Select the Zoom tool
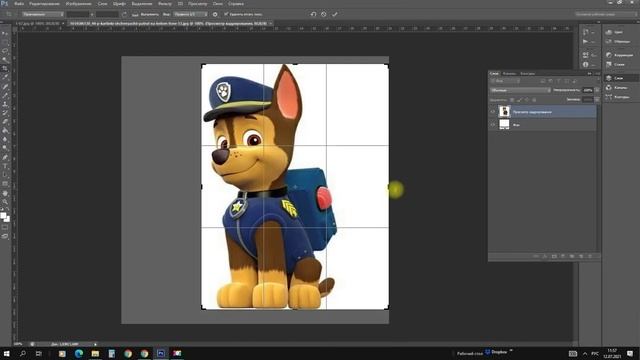The height and width of the screenshot is (360, 640). tap(5, 202)
